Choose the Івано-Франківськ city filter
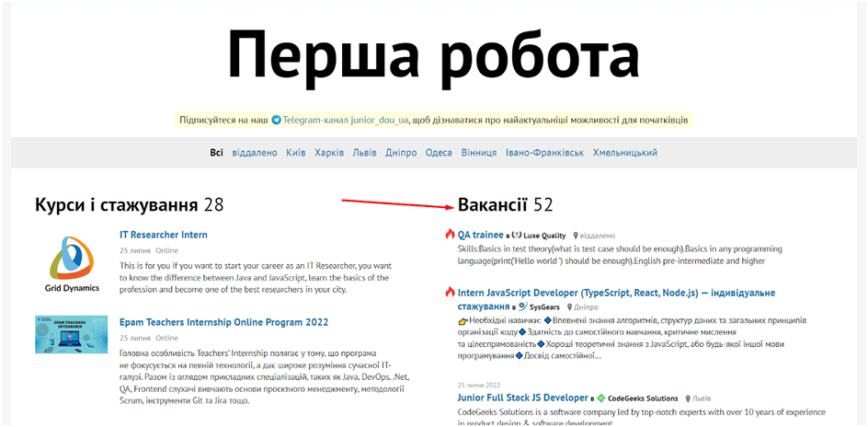868x427 pixels. coord(544,153)
